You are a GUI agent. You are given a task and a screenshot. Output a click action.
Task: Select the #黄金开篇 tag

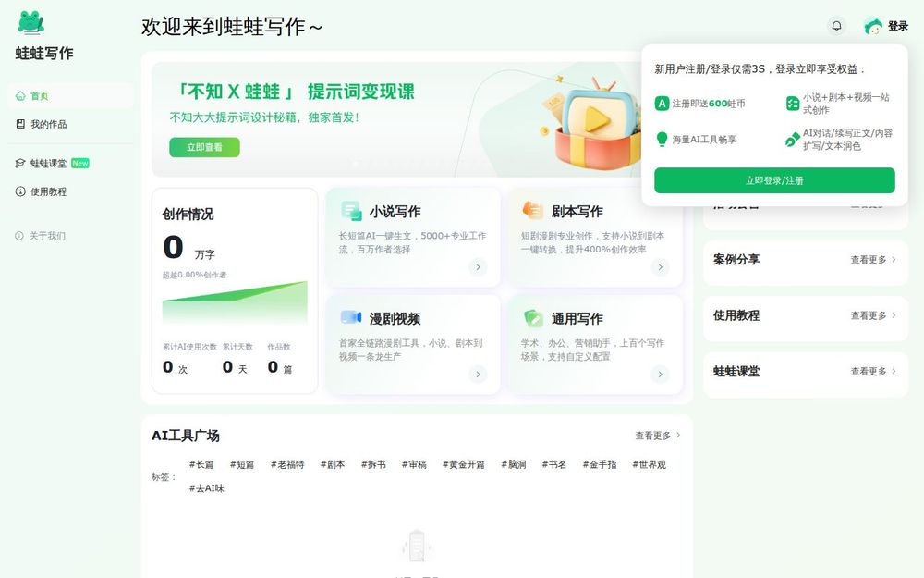click(x=463, y=465)
